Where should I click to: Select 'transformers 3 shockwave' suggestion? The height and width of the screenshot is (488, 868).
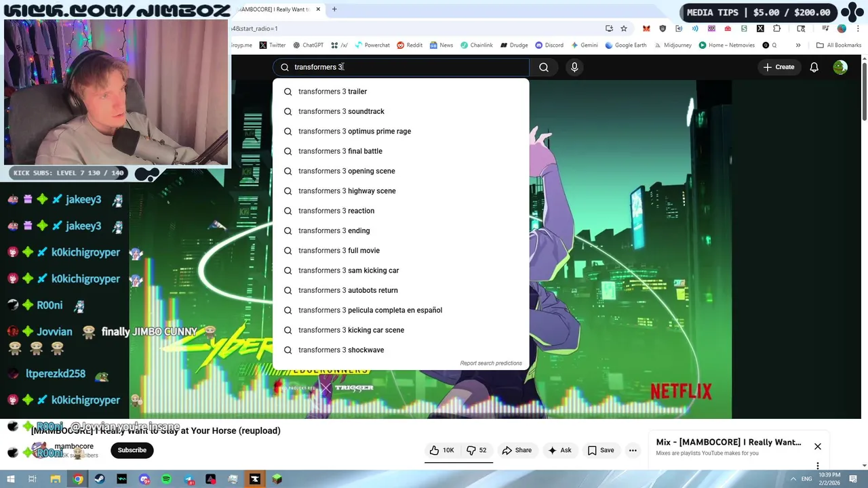[x=401, y=350]
